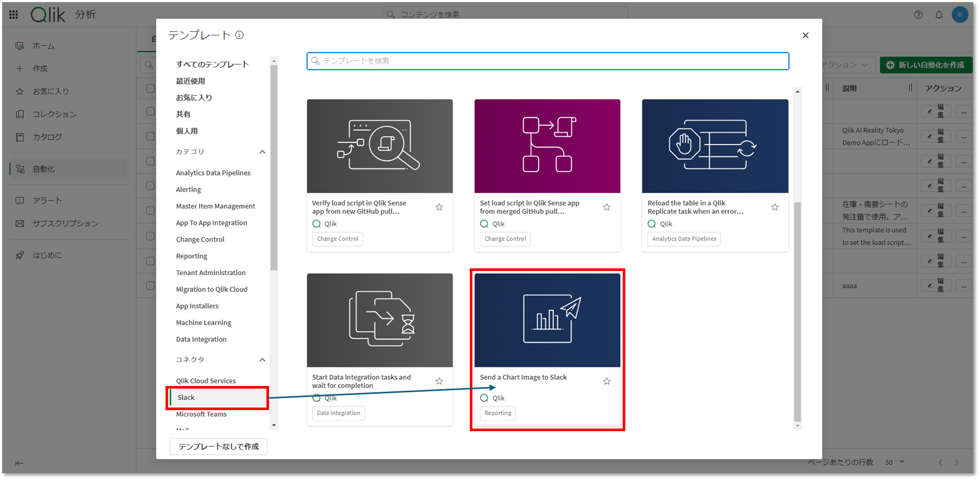Open カタログ in the sidebar

coord(68,137)
